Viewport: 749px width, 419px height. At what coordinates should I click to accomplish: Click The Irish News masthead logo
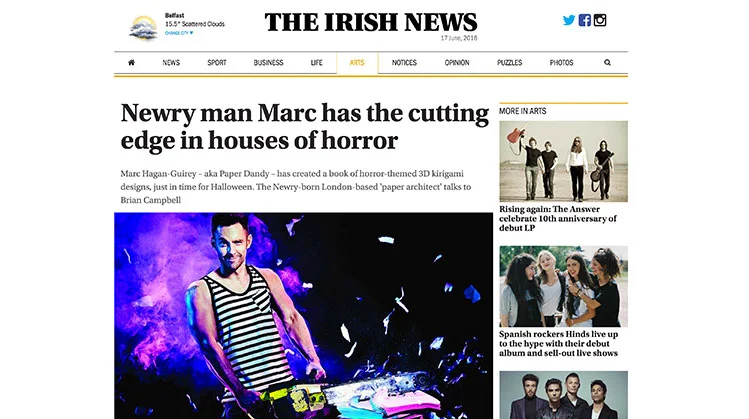point(371,22)
